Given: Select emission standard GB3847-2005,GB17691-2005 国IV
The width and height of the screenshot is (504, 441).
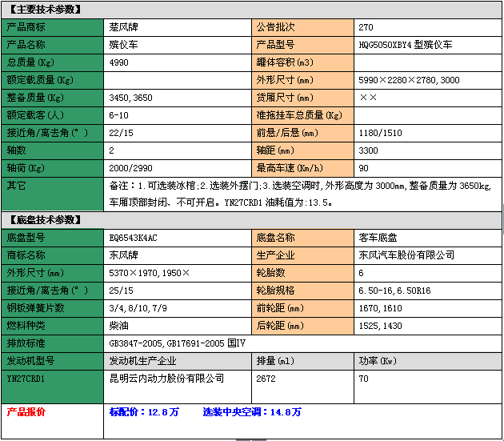Looking at the screenshot, I should (177, 343).
